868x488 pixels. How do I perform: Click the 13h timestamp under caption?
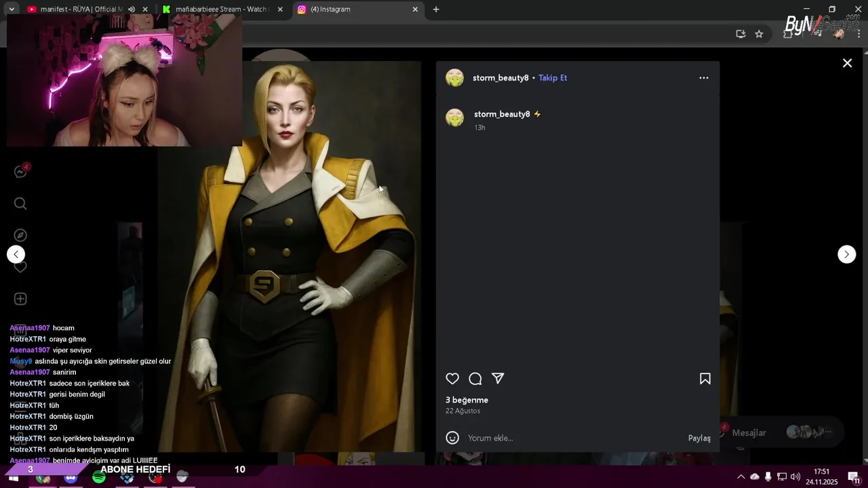tap(479, 127)
